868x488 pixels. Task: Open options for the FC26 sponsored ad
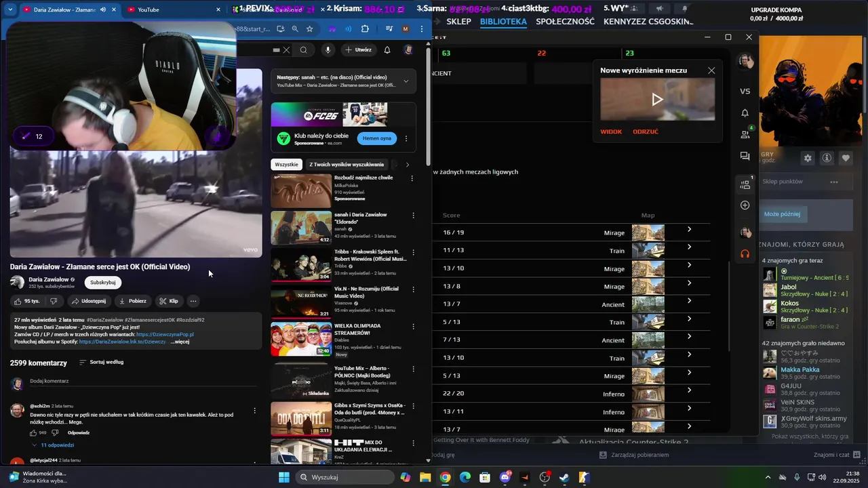pyautogui.click(x=406, y=138)
